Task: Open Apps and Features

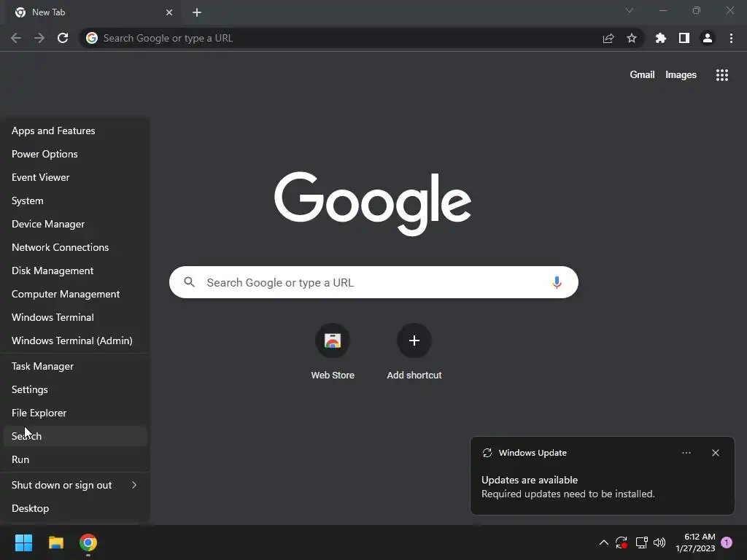Action: tap(75, 131)
